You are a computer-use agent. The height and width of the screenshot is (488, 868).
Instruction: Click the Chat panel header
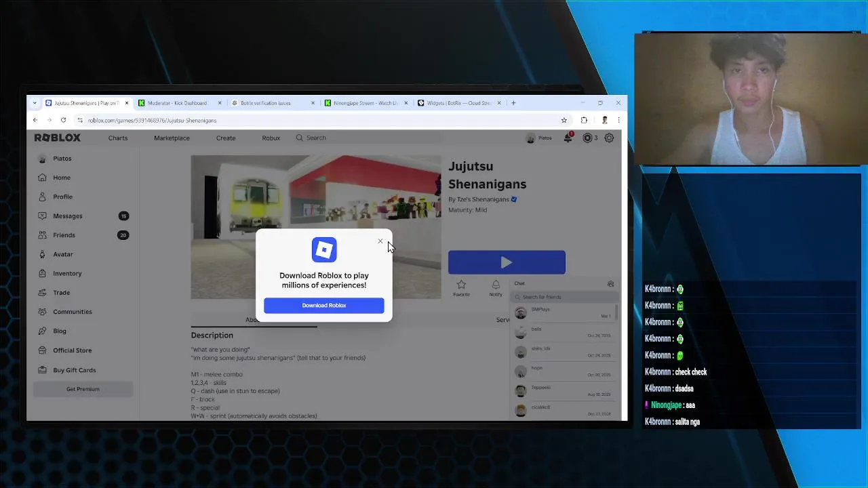pyautogui.click(x=564, y=284)
